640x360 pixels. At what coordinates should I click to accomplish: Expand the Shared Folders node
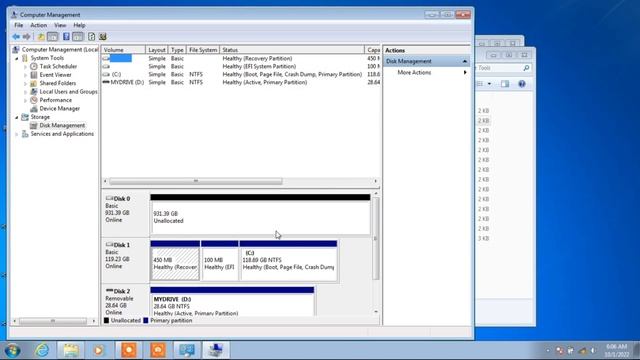(25, 84)
